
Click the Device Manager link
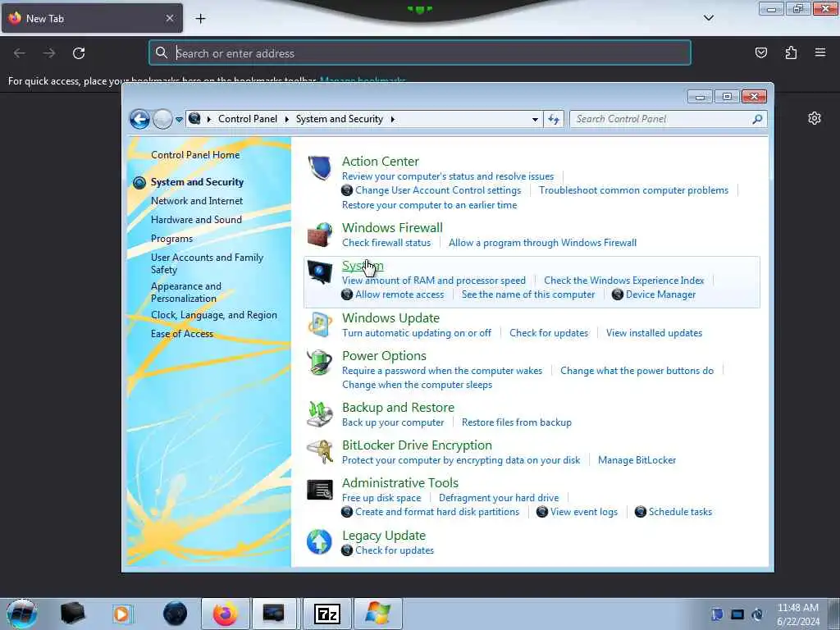(660, 294)
